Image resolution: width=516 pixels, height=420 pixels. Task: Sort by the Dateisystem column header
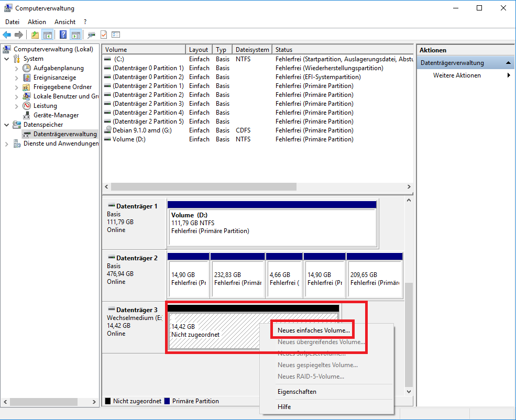252,50
